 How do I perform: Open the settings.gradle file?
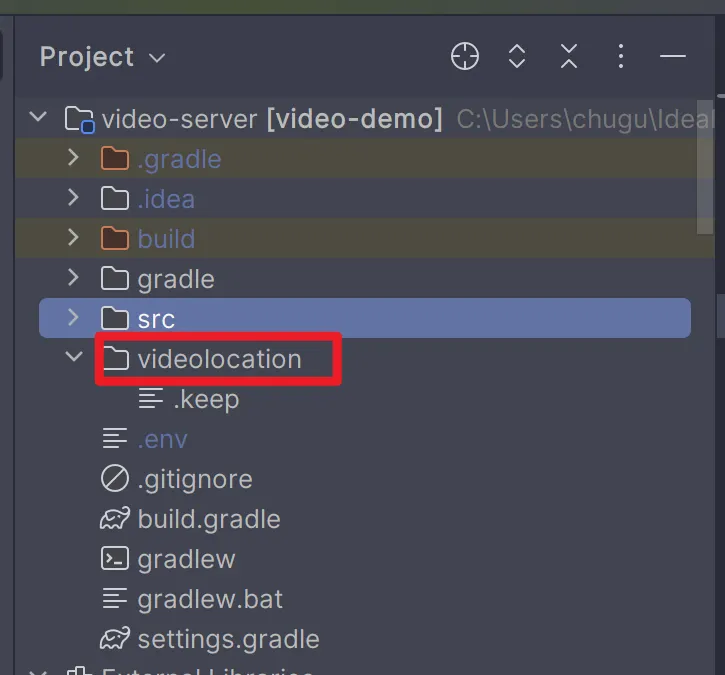coord(228,639)
